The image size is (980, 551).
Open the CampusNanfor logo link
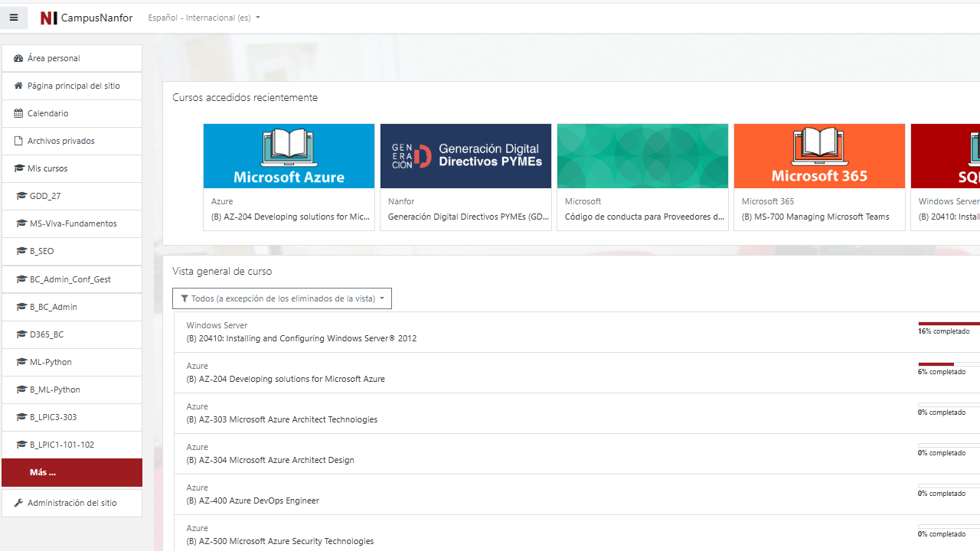(x=87, y=18)
